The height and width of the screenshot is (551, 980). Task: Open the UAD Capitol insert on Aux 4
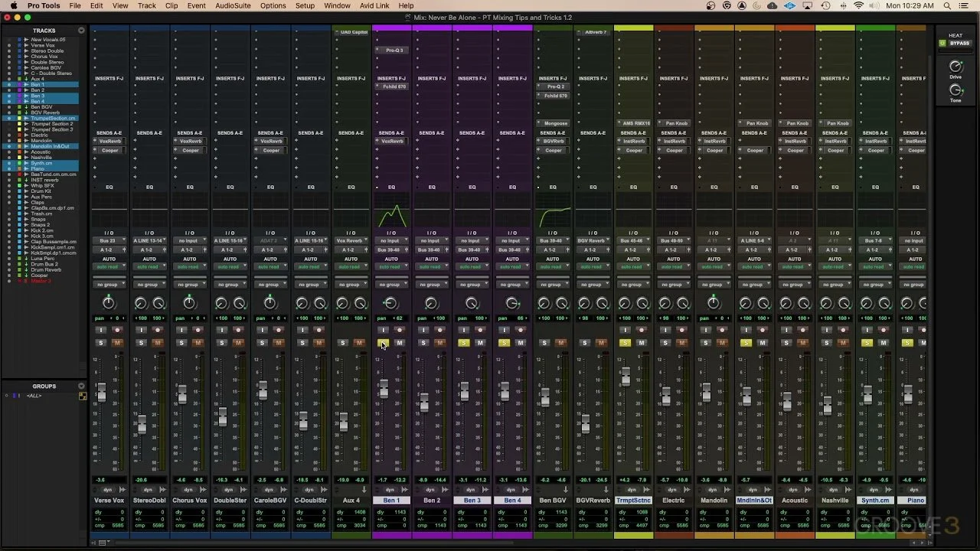tap(353, 32)
